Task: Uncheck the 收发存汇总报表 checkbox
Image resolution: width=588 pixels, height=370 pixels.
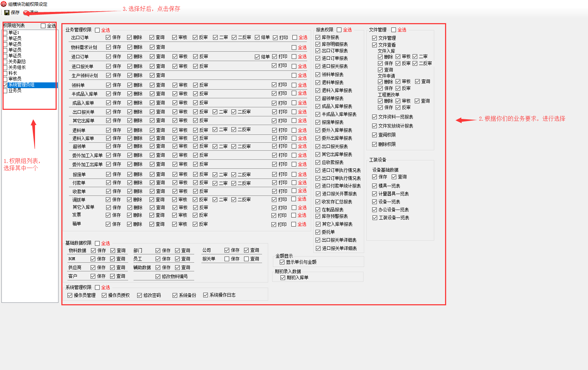Action: 318,202
